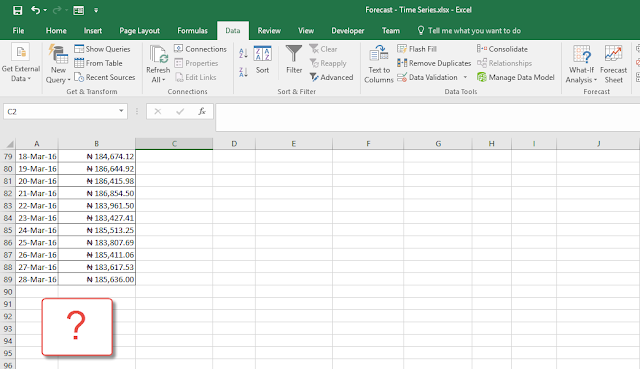
Task: Select column B header
Action: tap(97, 144)
